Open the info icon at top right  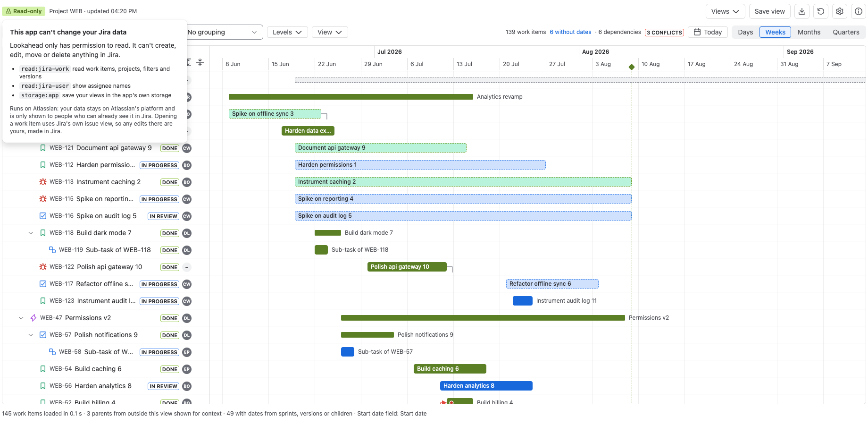(x=859, y=11)
